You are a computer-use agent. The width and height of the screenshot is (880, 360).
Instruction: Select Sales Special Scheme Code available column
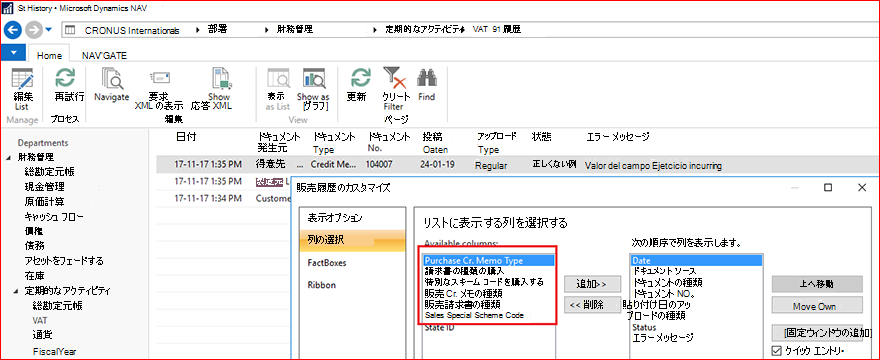474,316
